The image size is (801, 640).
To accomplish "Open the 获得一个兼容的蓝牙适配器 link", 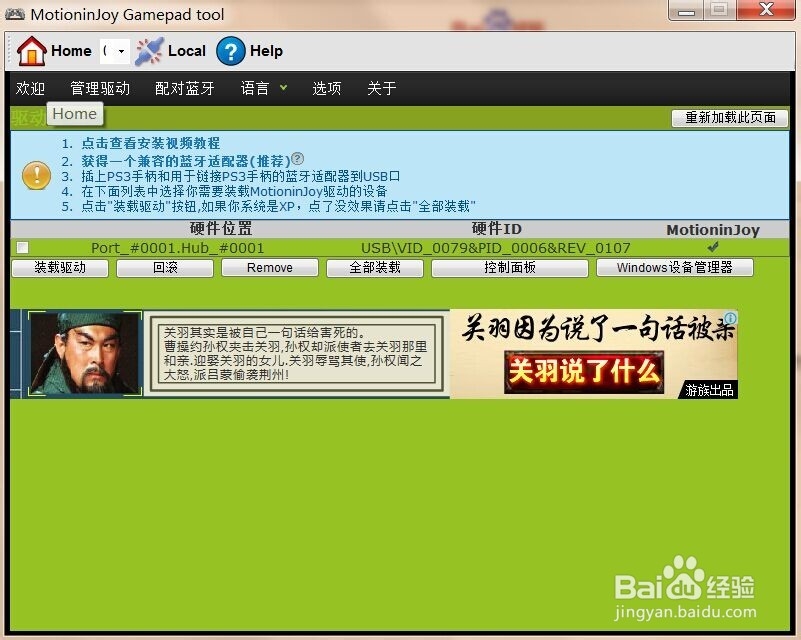I will pyautogui.click(x=186, y=161).
